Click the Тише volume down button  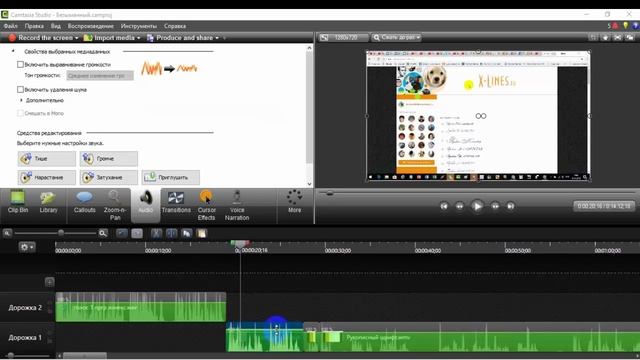(47, 158)
